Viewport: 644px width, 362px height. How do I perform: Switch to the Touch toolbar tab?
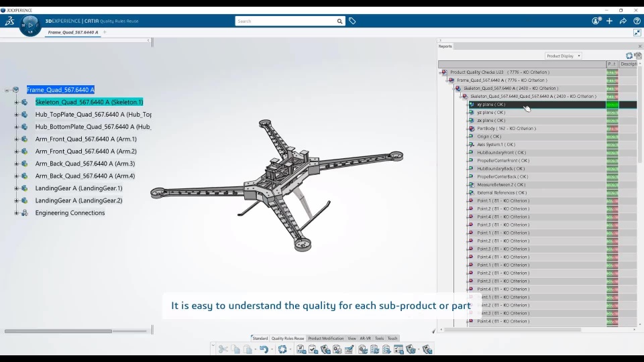392,338
